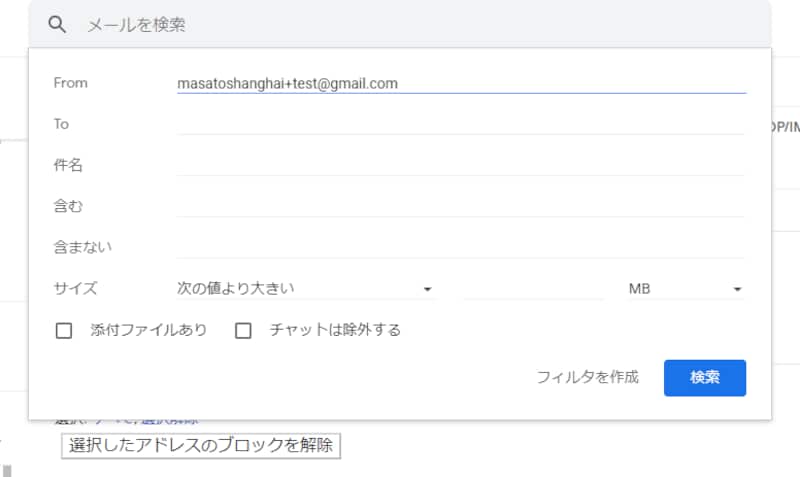This screenshot has height=477, width=800.
Task: Click the magnifier search icon
Action: 57,24
